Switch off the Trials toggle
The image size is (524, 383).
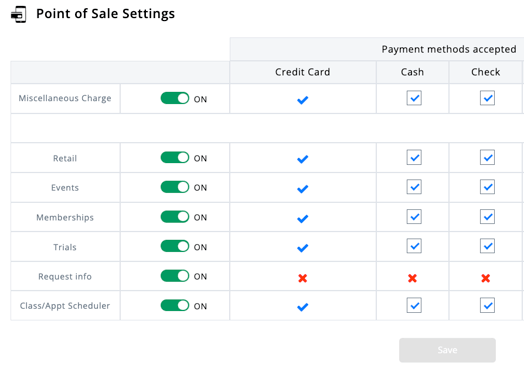click(175, 246)
